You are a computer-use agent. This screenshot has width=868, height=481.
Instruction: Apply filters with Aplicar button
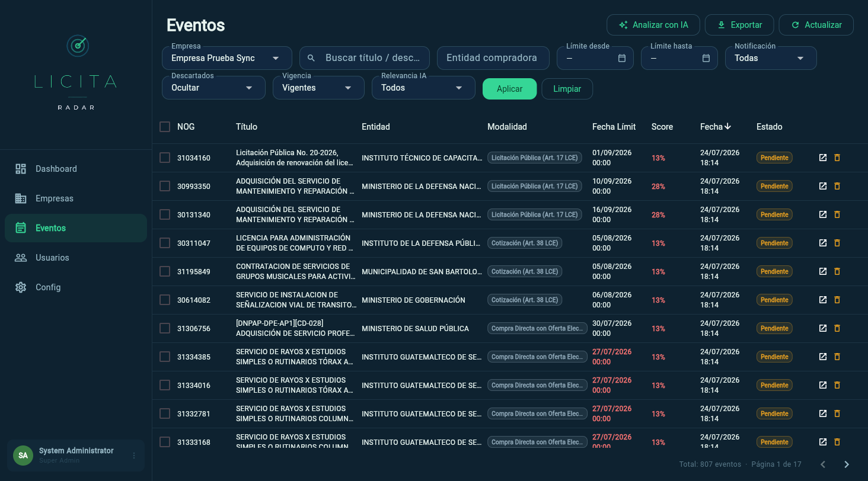(x=510, y=89)
